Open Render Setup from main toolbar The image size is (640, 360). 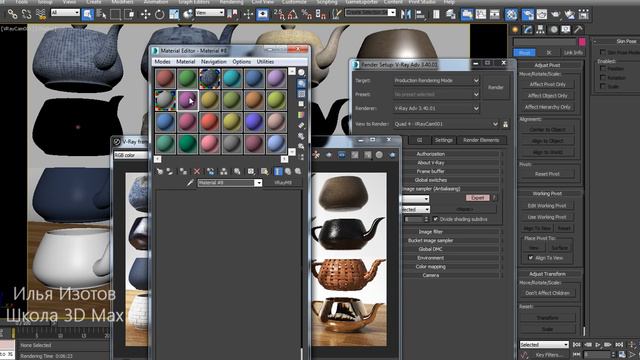[527, 15]
